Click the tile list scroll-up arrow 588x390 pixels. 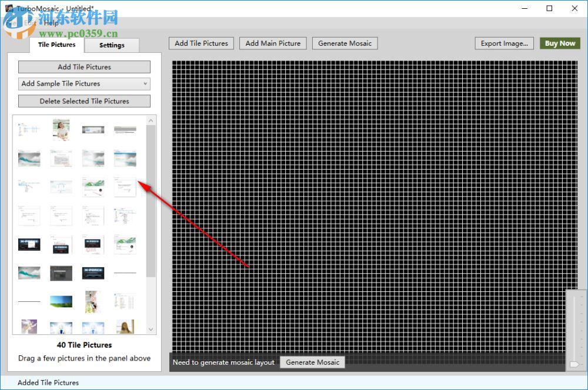click(151, 120)
